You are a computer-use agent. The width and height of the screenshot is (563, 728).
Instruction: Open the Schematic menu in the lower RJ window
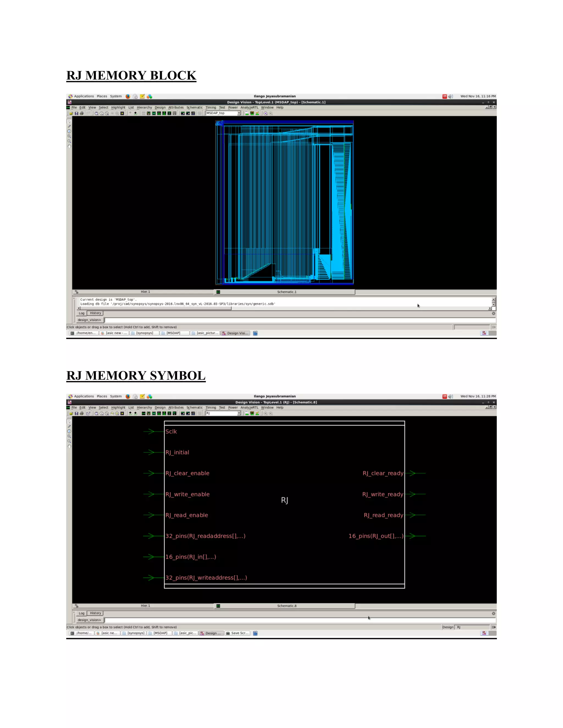pyautogui.click(x=194, y=408)
